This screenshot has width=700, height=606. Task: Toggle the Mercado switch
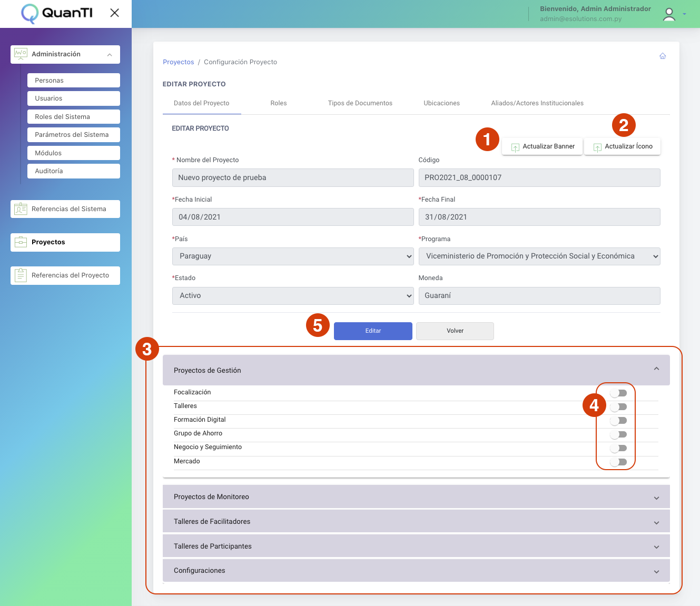tap(618, 462)
